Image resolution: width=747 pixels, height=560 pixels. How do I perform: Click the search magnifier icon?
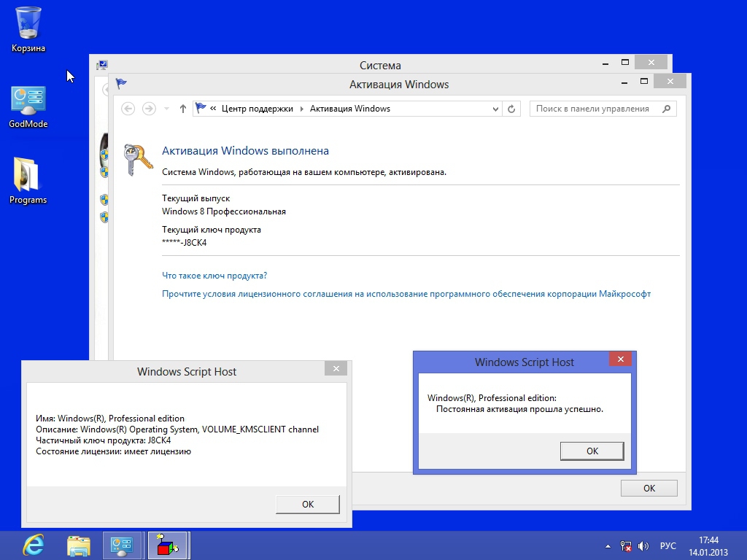667,109
